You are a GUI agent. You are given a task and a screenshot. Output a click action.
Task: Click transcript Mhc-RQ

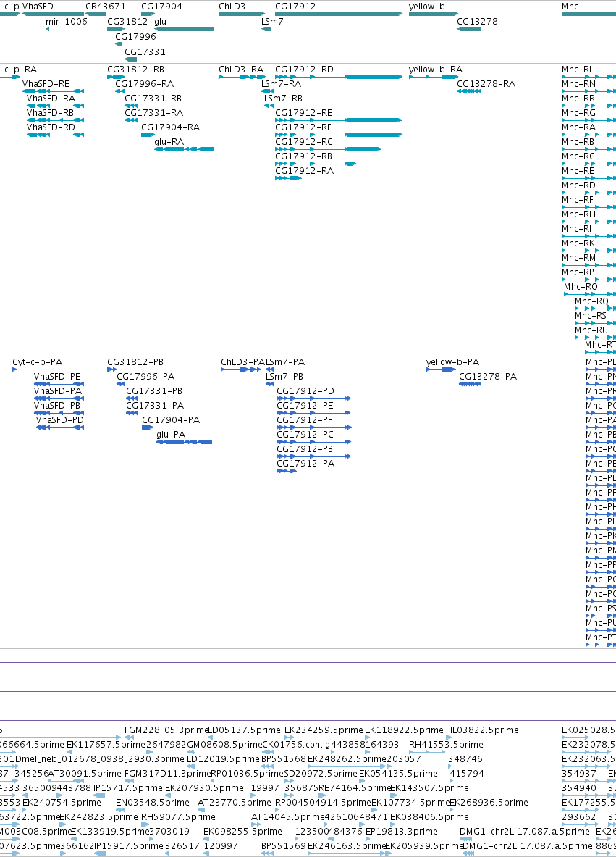pos(595,309)
